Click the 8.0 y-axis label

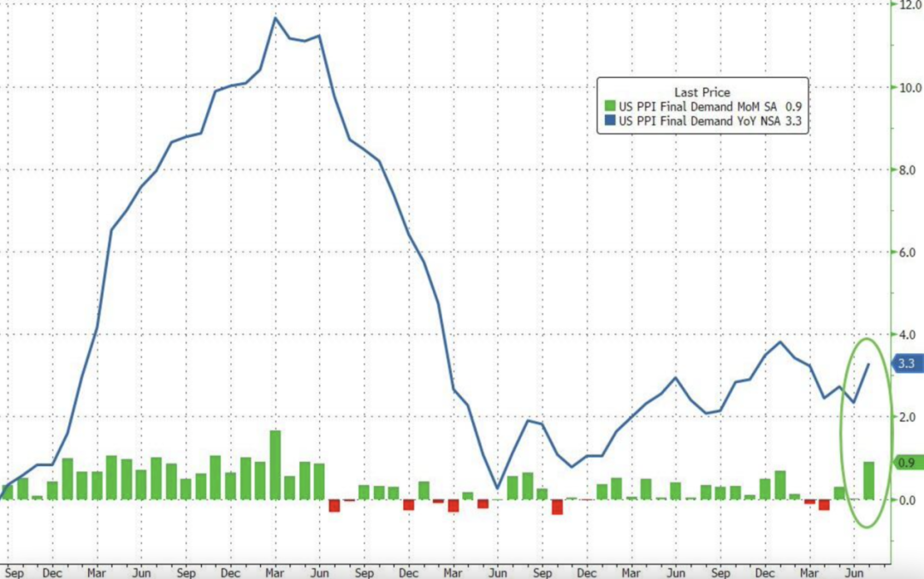(909, 170)
